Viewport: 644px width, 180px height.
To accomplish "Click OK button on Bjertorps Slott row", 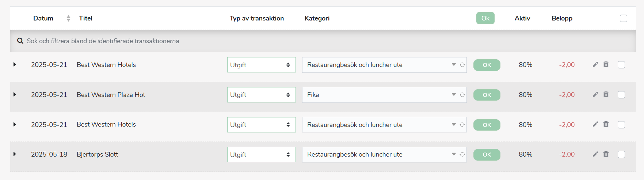I will 487,154.
